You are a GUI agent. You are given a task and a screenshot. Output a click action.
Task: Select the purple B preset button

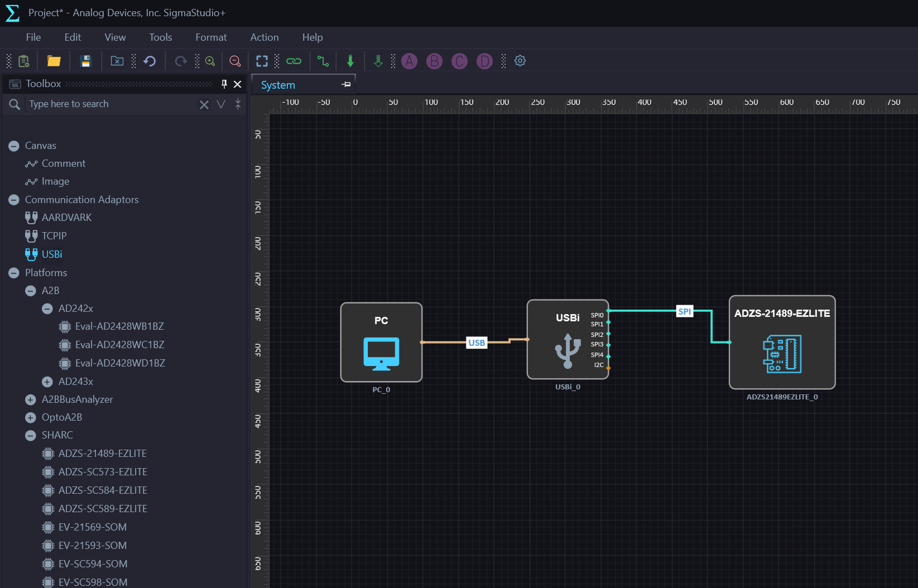pos(434,61)
